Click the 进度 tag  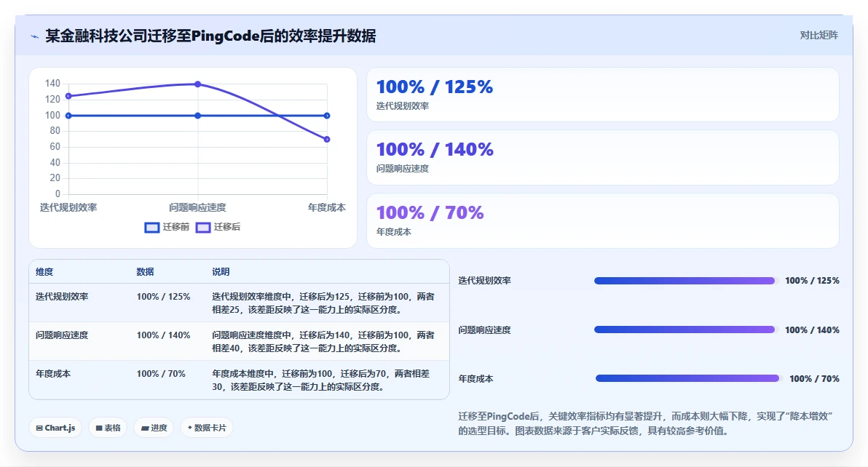pos(154,428)
